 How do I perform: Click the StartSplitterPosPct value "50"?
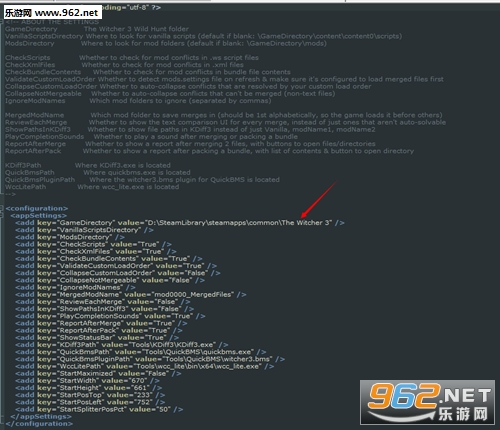point(163,409)
